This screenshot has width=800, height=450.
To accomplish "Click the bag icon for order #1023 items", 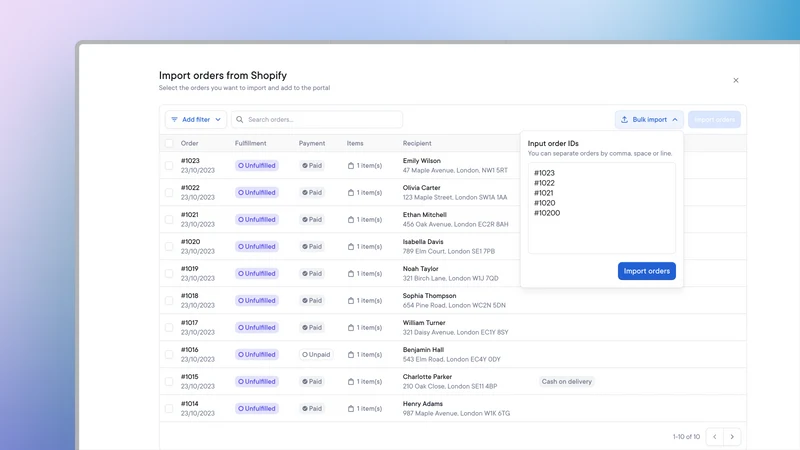I will click(x=351, y=165).
